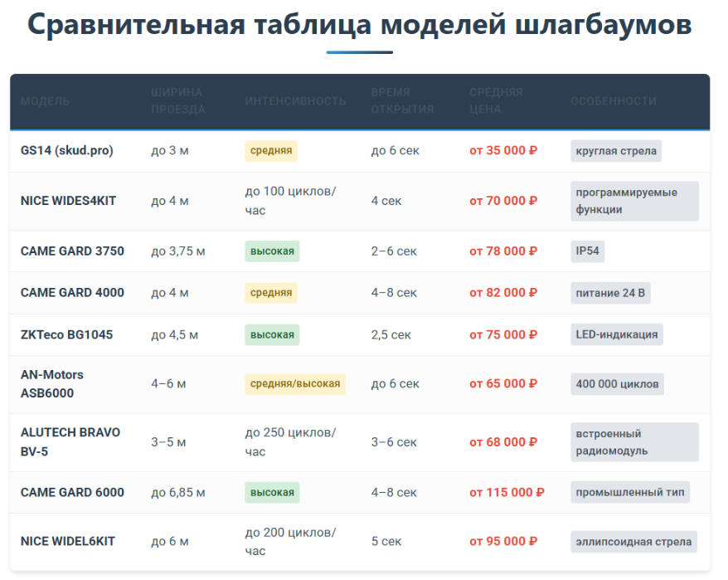Click the 'до 4,5 м' width cell

[x=175, y=334]
